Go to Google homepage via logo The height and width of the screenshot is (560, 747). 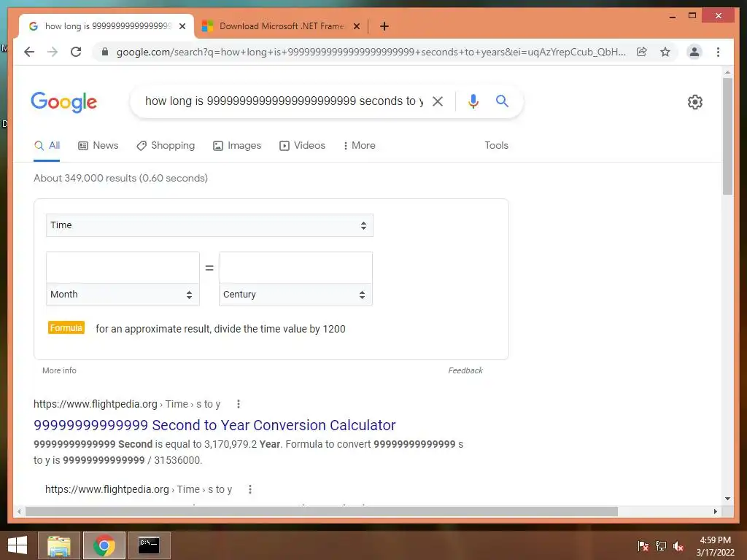[64, 102]
